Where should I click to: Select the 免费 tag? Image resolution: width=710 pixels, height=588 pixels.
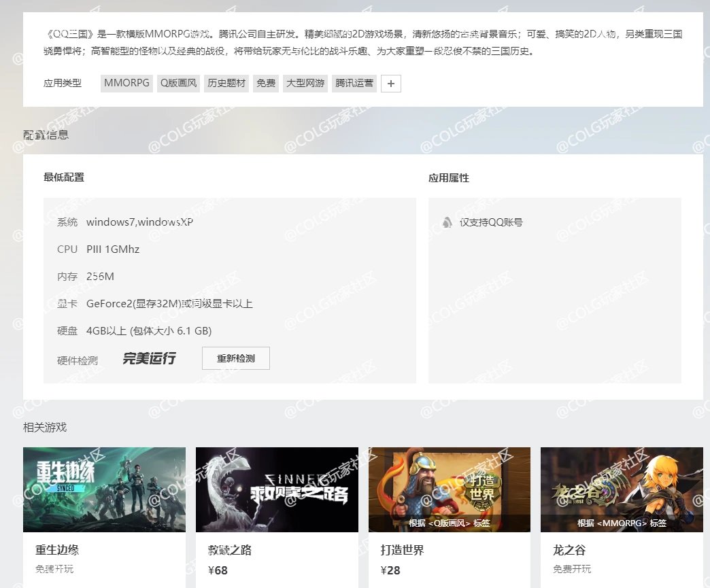[x=266, y=84]
